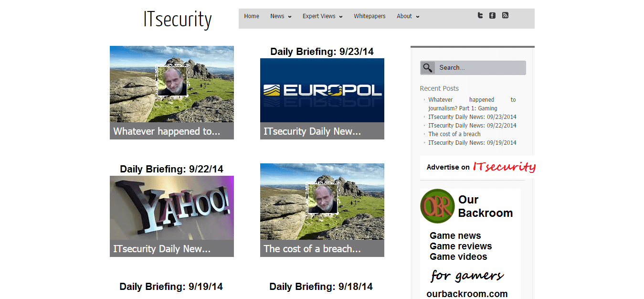Click 'for gamers' handwriting in the ad
This screenshot has height=299, width=644.
tap(467, 276)
